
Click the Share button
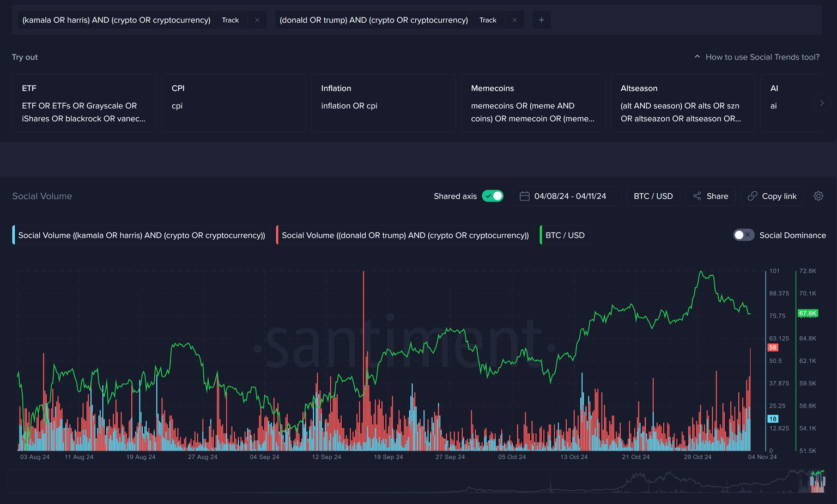point(711,196)
